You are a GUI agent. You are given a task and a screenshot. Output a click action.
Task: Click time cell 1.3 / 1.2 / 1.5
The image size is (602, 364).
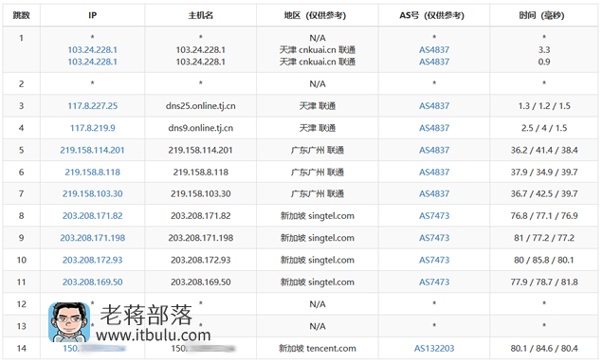(x=544, y=106)
